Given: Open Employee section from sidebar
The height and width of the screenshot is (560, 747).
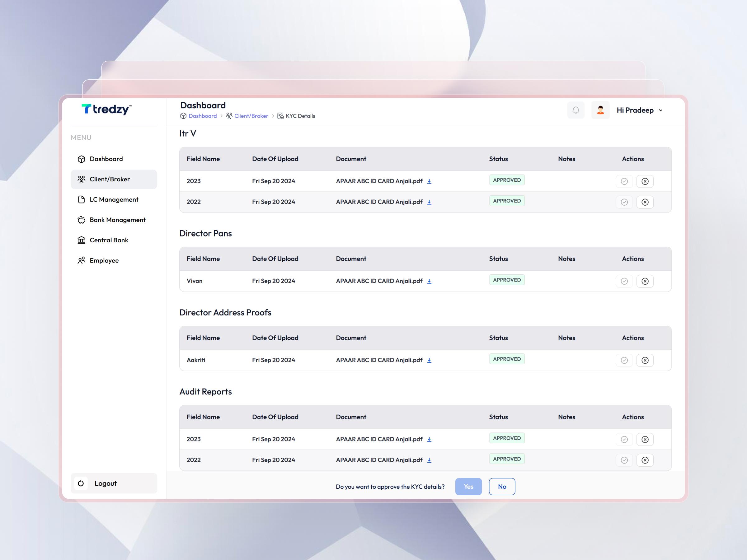Looking at the screenshot, I should click(104, 260).
